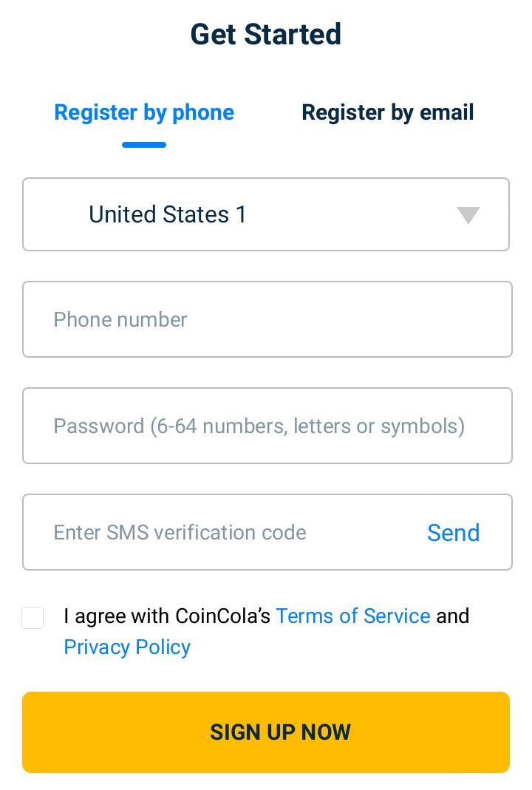
Task: Click the blue underline below Register by phone
Action: 144,145
